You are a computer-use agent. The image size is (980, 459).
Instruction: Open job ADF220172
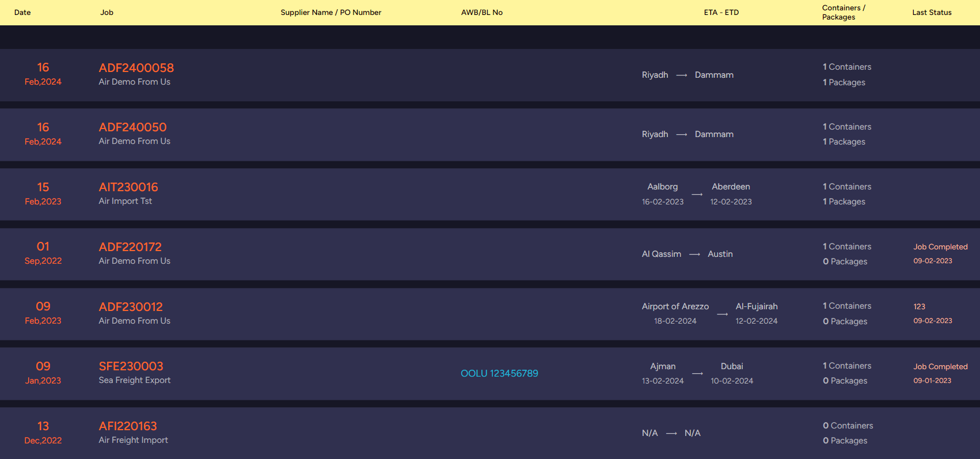point(130,247)
